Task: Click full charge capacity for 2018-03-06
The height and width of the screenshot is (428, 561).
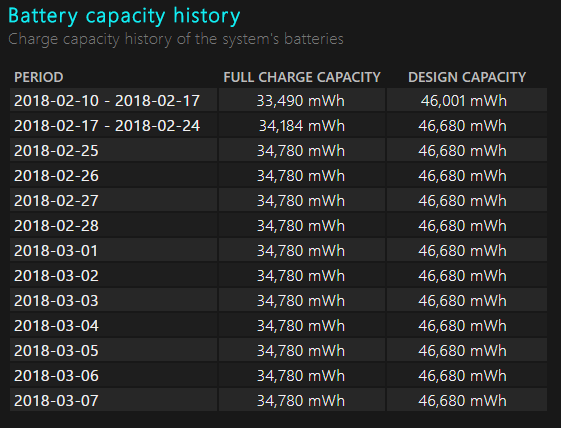Action: (302, 375)
